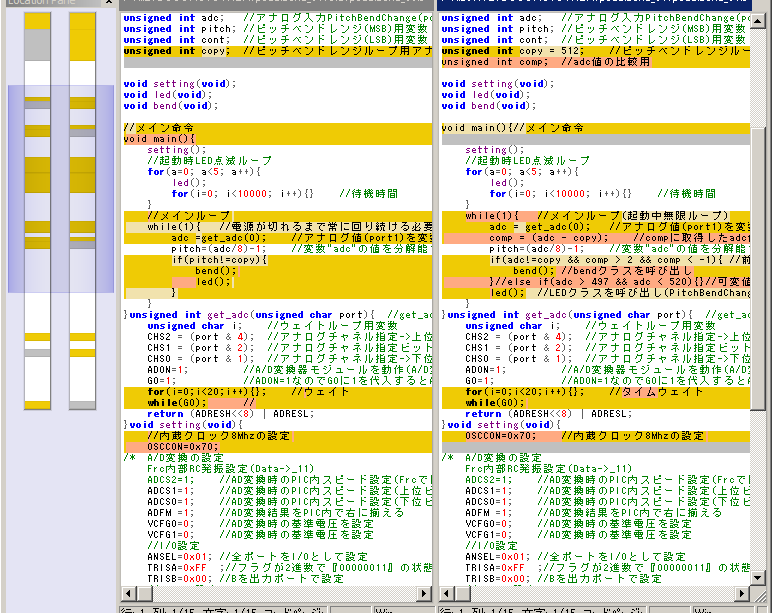Click 'TRISB=0x00;' line in left pane
The image size is (773, 613).
tap(278, 579)
